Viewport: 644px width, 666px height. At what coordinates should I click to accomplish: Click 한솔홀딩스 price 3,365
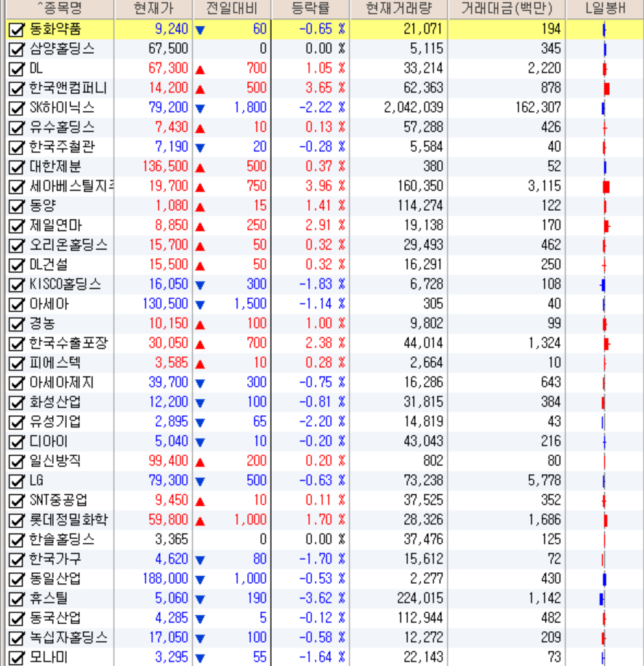[172, 539]
